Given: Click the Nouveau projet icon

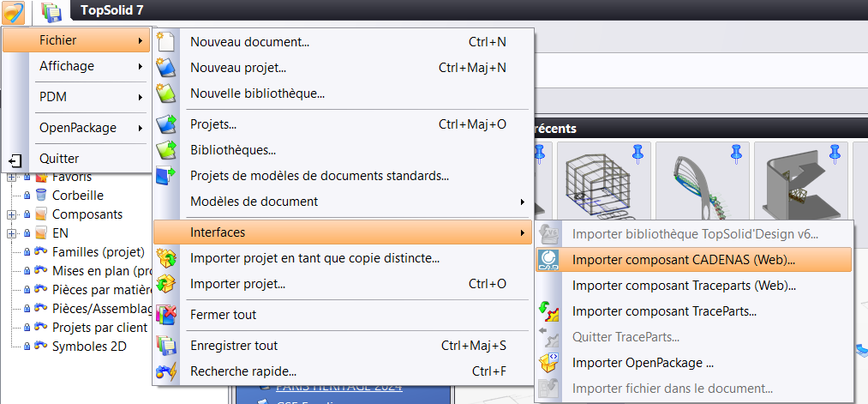Looking at the screenshot, I should [166, 68].
